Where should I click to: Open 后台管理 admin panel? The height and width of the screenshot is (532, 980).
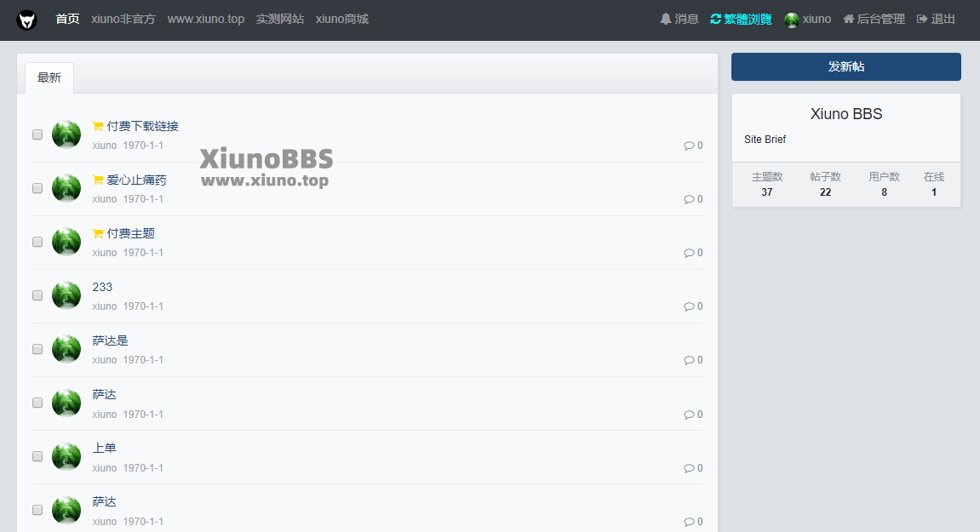tap(874, 20)
